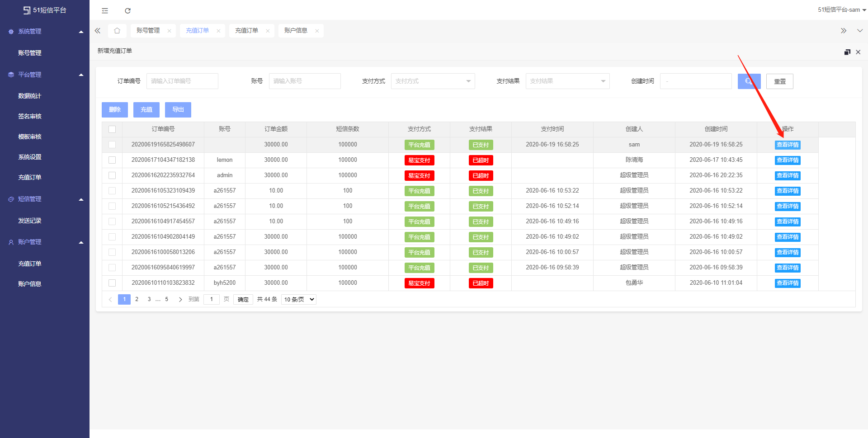This screenshot has width=868, height=438.
Task: Collapse the 平台管理 sidebar group
Action: point(81,75)
